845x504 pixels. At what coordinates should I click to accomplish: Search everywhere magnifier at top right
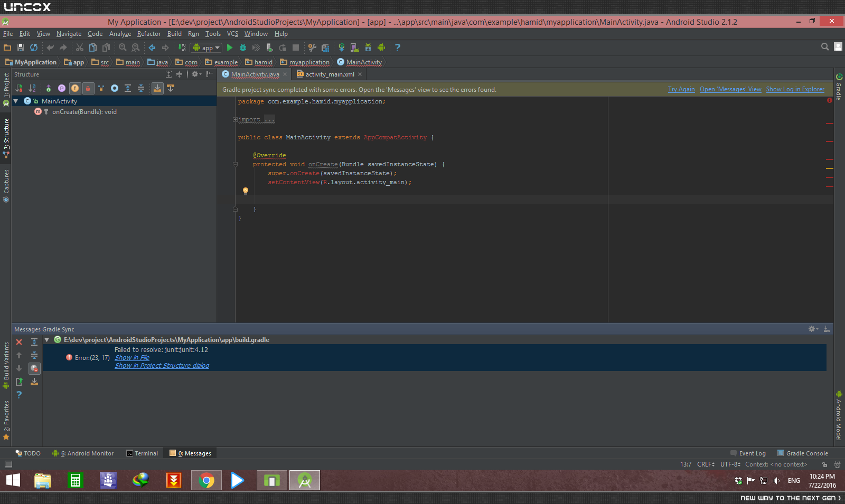tap(825, 47)
